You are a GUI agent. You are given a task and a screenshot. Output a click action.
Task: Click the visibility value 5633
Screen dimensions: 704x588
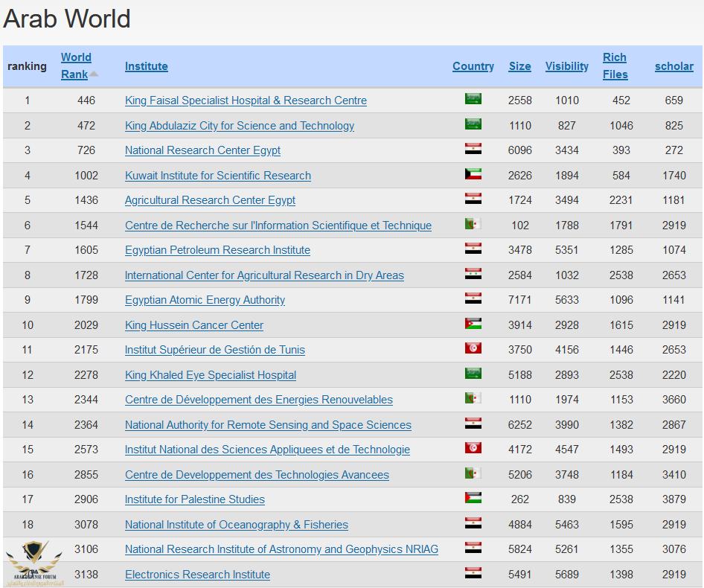pos(567,300)
